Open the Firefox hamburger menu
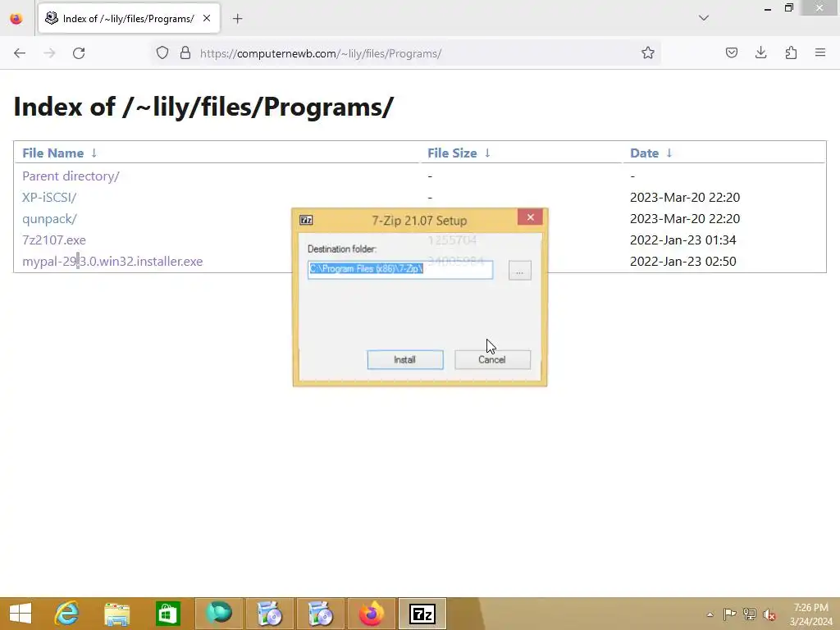 click(820, 53)
